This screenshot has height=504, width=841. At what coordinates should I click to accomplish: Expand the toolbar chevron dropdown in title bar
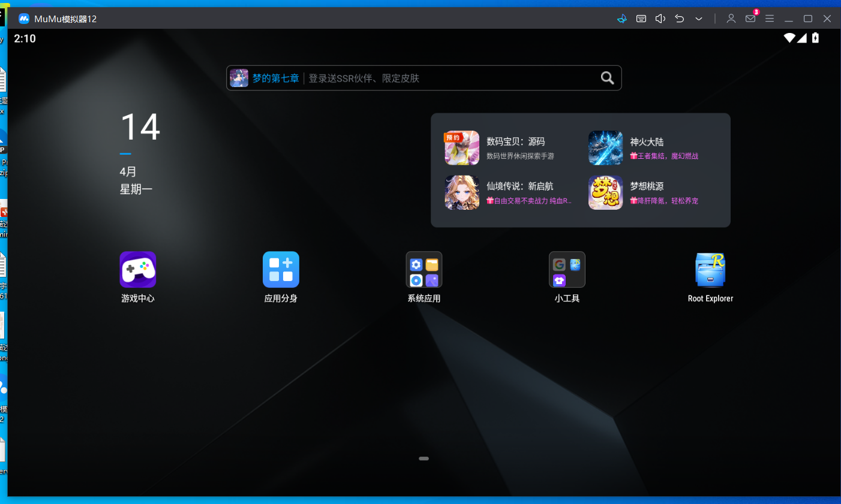699,19
